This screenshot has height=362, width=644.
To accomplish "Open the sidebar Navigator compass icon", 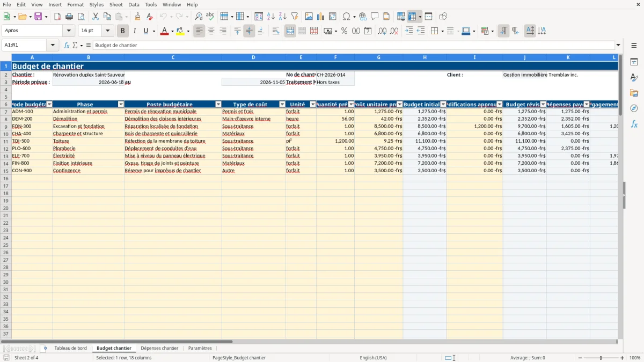I will [x=634, y=108].
